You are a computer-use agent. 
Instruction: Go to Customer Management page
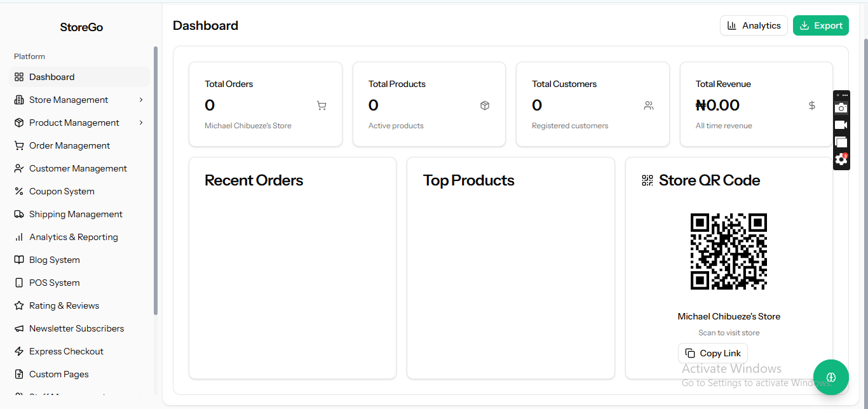(x=79, y=168)
